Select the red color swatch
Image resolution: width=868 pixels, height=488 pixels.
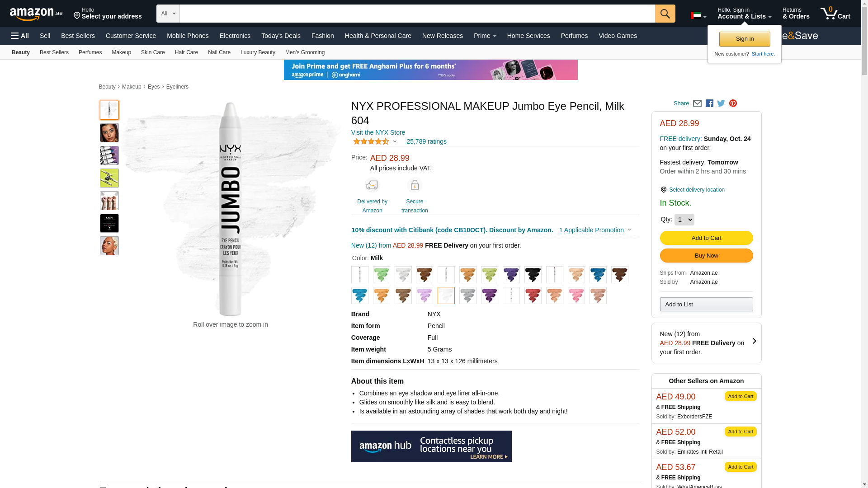[533, 296]
